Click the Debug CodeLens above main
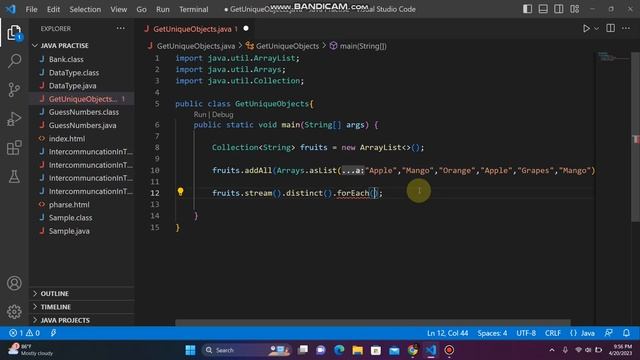 pos(223,115)
